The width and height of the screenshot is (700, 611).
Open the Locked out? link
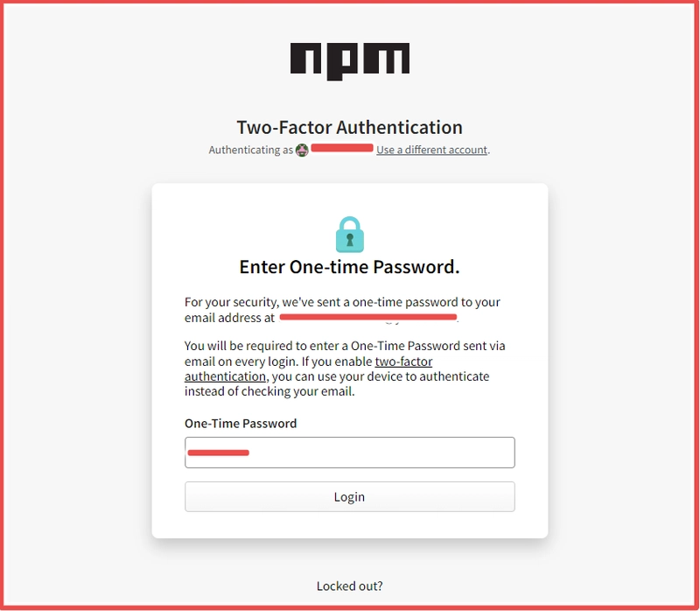pyautogui.click(x=349, y=586)
